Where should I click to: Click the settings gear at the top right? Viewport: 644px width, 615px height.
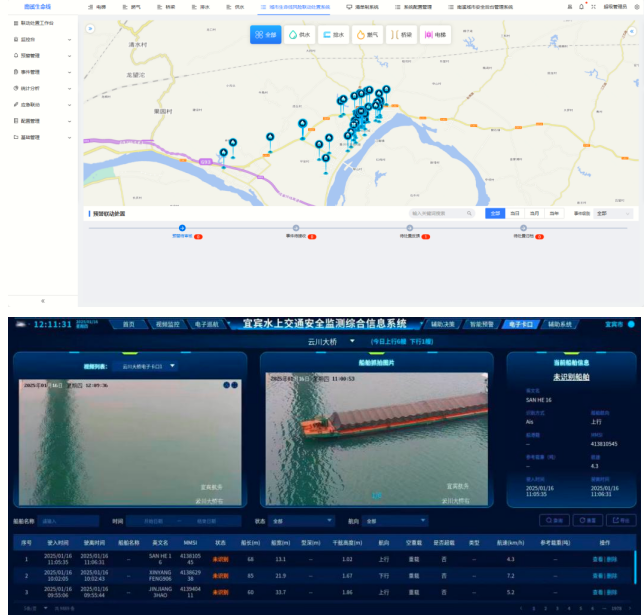click(637, 7)
